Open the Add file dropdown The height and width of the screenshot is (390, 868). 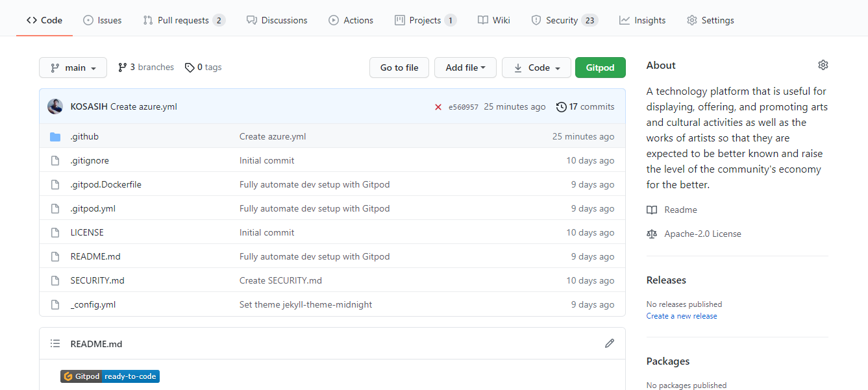pos(465,67)
